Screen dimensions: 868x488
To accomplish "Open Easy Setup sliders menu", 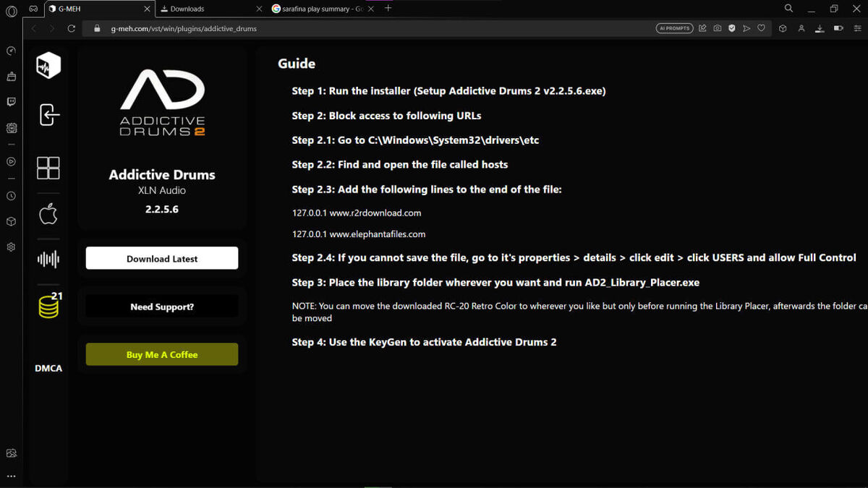I will [857, 28].
